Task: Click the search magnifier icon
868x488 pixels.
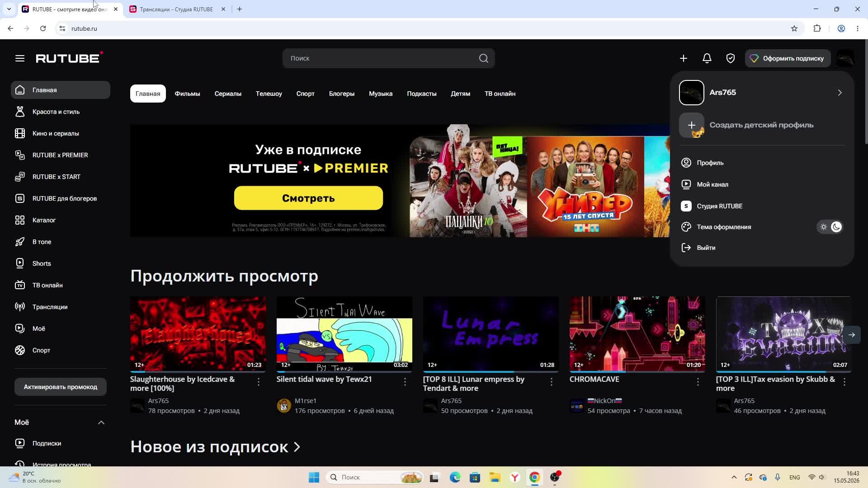Action: coord(484,58)
